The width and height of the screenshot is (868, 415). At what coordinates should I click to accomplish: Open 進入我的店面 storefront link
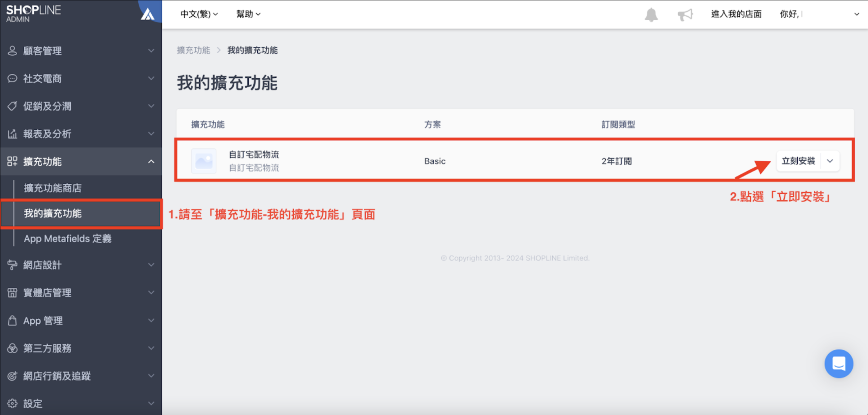tap(736, 14)
